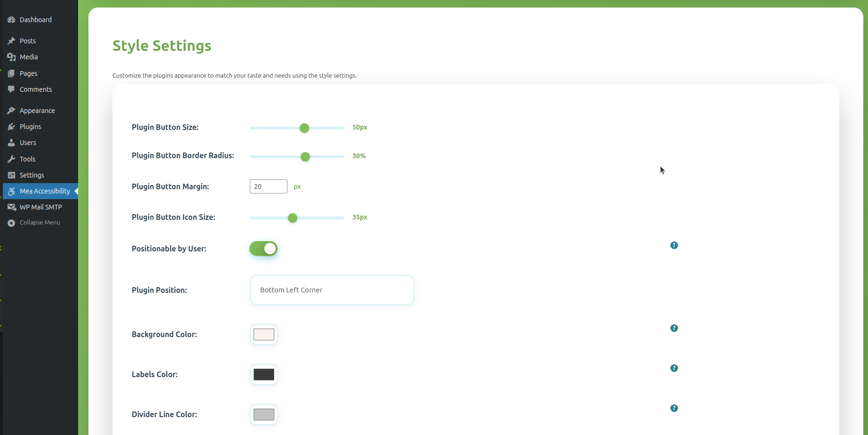Open the Tools menu item

[x=27, y=159]
